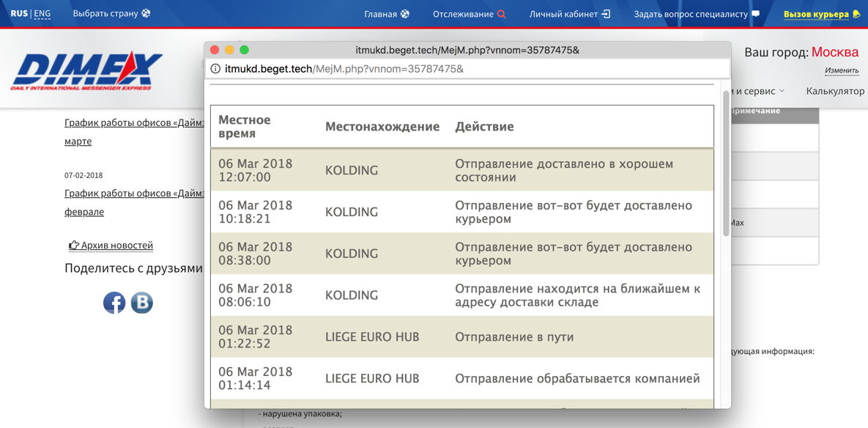Expand the сервис dropdown chevron
This screenshot has width=868, height=428.
pos(782,91)
